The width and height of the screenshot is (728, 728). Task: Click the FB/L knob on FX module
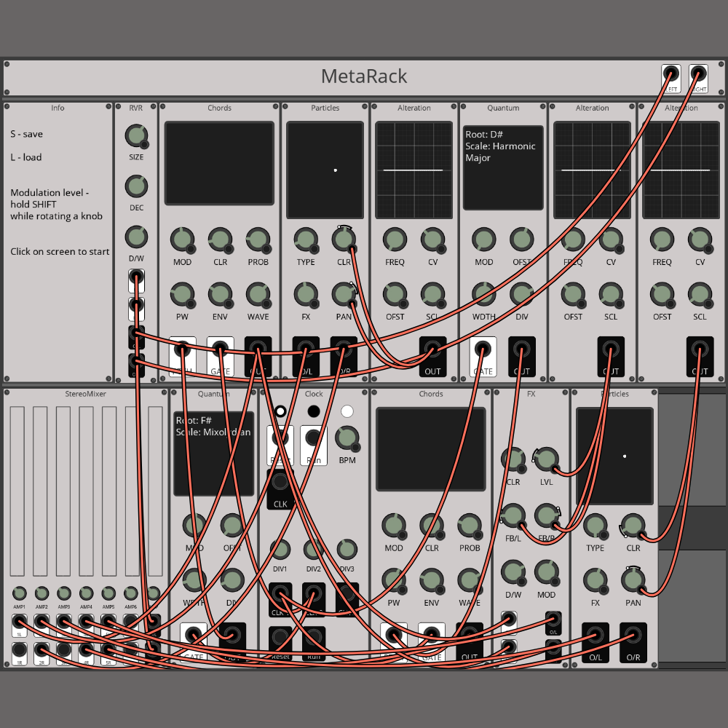513,516
